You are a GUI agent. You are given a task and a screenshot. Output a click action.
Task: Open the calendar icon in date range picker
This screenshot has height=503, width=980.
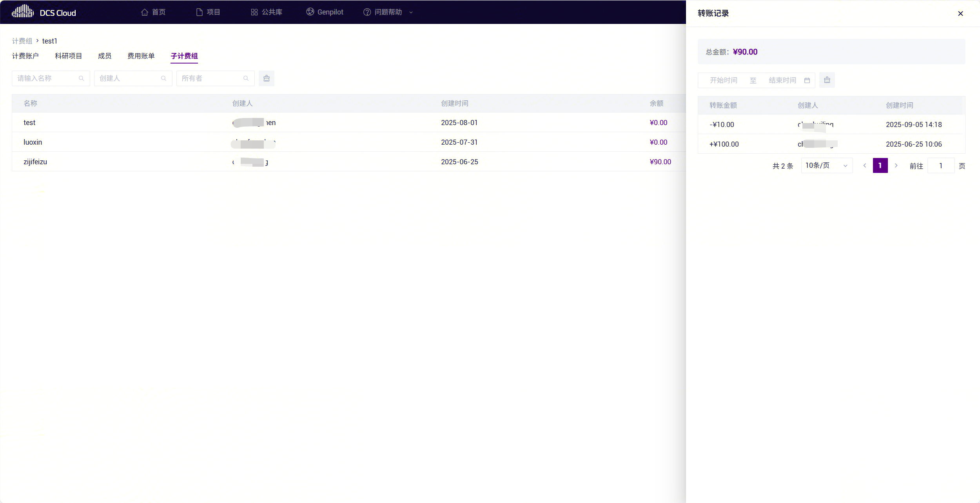coord(807,80)
